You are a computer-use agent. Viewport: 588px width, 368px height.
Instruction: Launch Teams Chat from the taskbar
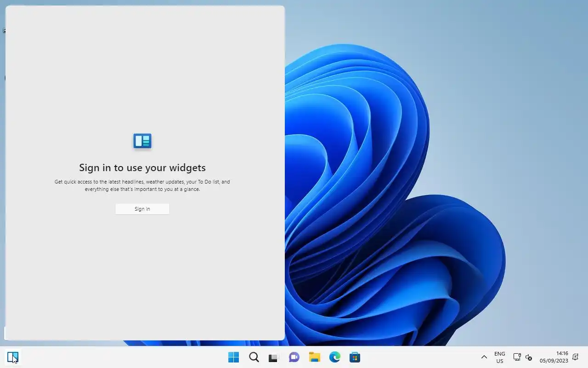[294, 357]
